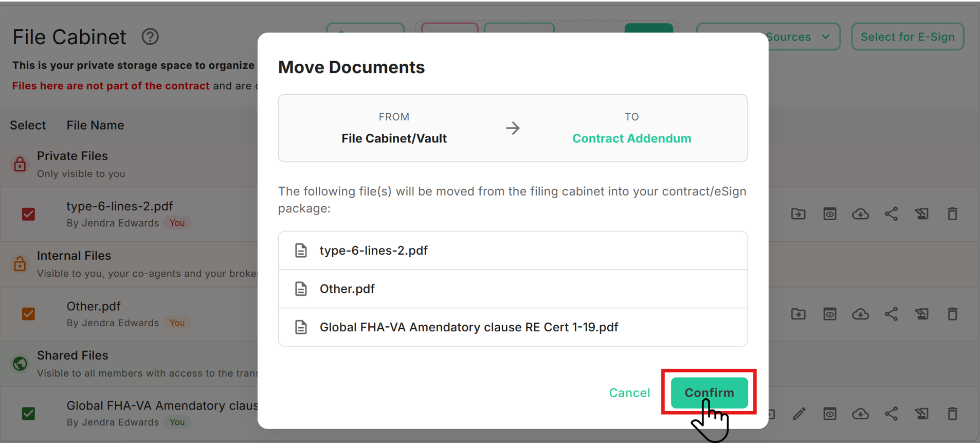Click the help question mark beside File Cabinet
This screenshot has height=443, width=980.
click(x=150, y=37)
